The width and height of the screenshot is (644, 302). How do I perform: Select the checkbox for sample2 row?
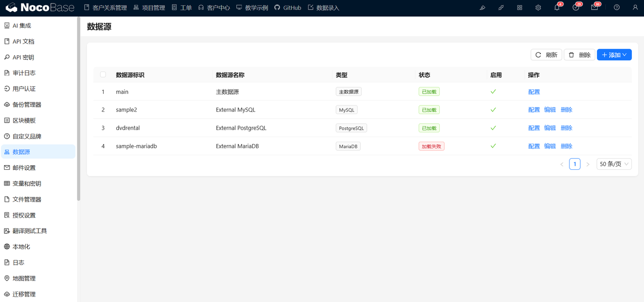point(103,110)
